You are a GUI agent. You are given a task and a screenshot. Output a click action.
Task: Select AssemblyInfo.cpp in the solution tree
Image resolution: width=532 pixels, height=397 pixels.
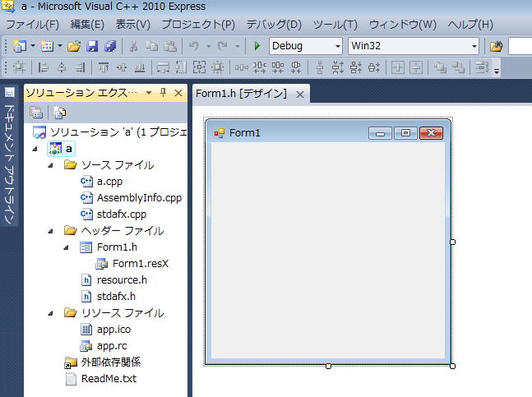(x=138, y=198)
